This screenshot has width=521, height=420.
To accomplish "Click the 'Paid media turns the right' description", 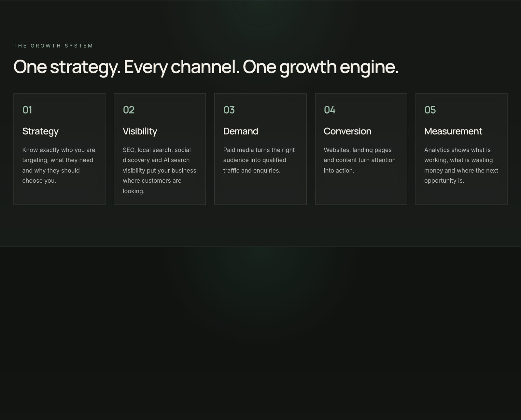I will [x=259, y=160].
